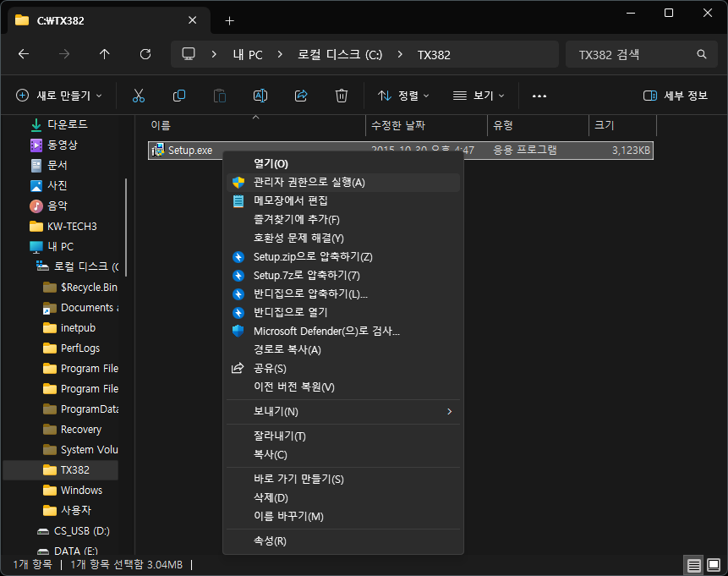Sort by 유형 column header
Screen dimensions: 728x576
(x=538, y=125)
